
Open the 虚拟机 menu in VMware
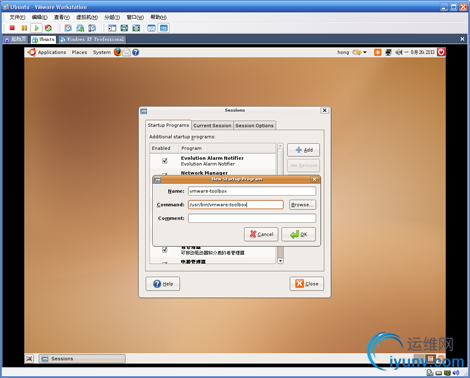coord(87,17)
